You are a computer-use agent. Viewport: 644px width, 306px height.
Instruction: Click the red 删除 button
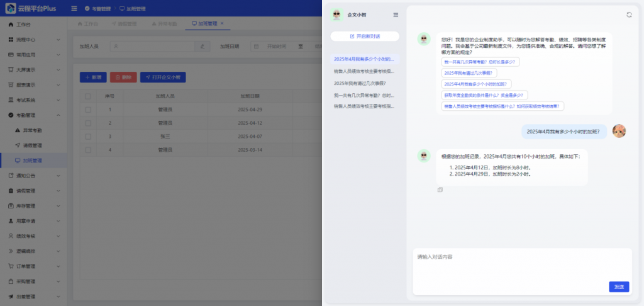coord(123,77)
